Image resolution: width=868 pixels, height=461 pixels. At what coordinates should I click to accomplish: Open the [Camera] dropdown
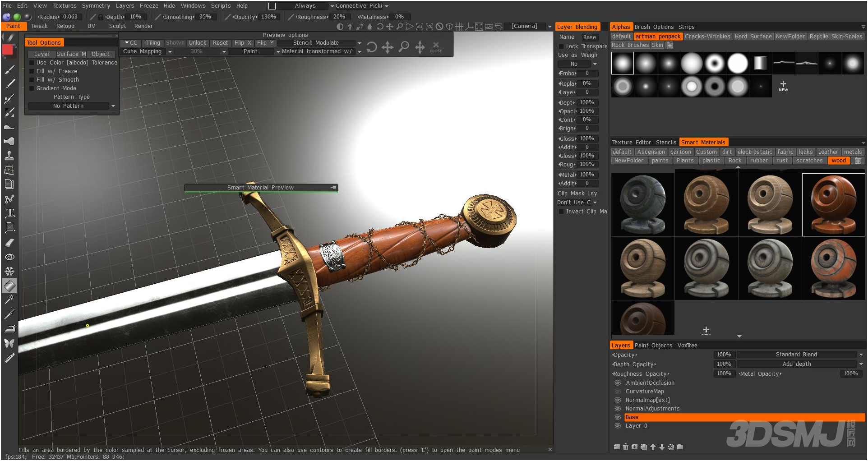[x=528, y=26]
